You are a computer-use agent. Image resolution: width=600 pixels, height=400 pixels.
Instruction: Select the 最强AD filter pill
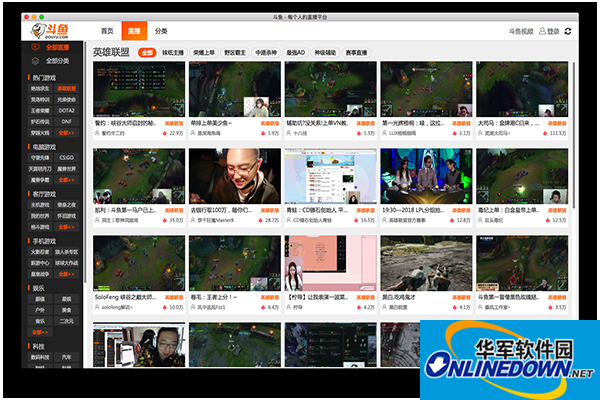[296, 53]
